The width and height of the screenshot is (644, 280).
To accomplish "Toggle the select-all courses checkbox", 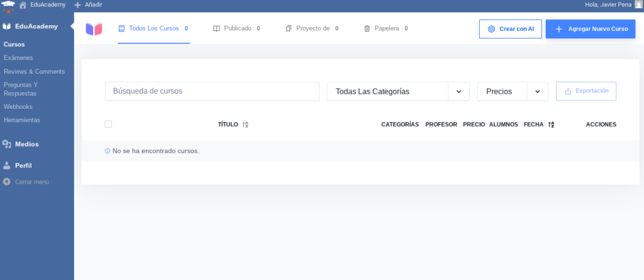I will point(108,124).
